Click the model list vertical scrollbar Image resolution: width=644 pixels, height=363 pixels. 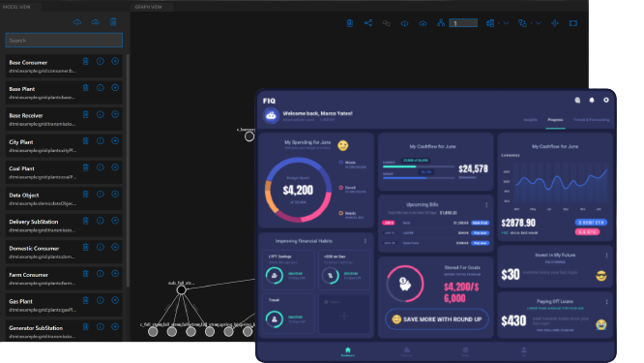(128, 170)
